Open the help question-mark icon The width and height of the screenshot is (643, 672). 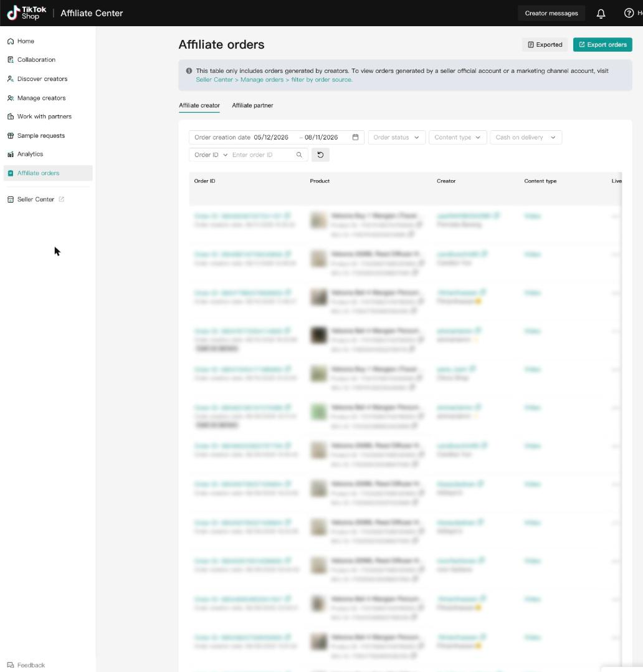[x=629, y=13]
